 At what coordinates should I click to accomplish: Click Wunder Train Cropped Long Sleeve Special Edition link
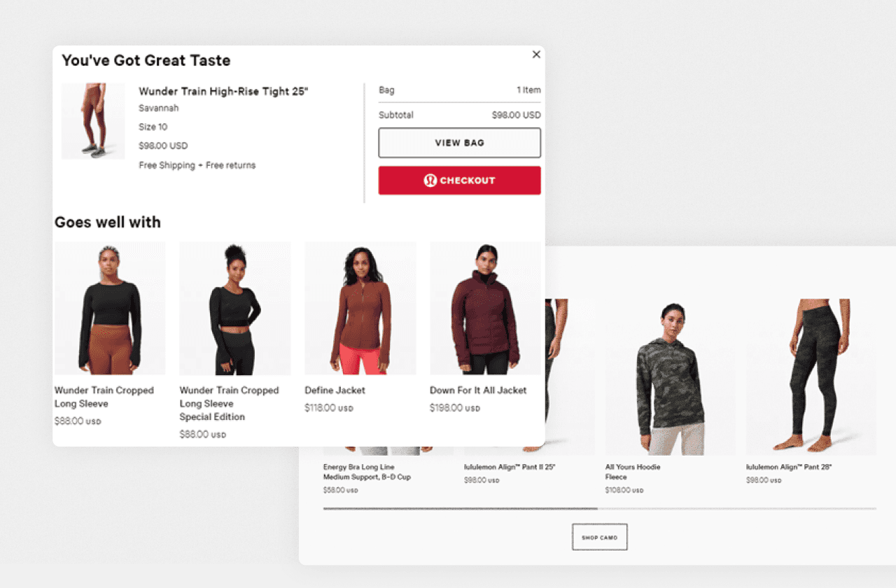pyautogui.click(x=229, y=404)
